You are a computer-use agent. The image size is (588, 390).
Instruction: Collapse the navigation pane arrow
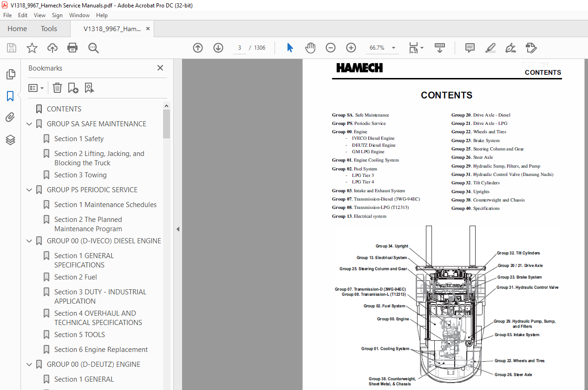(x=177, y=229)
